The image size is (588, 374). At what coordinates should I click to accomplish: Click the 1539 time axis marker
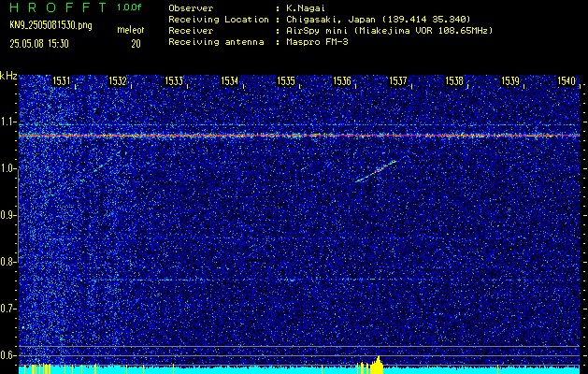(510, 81)
